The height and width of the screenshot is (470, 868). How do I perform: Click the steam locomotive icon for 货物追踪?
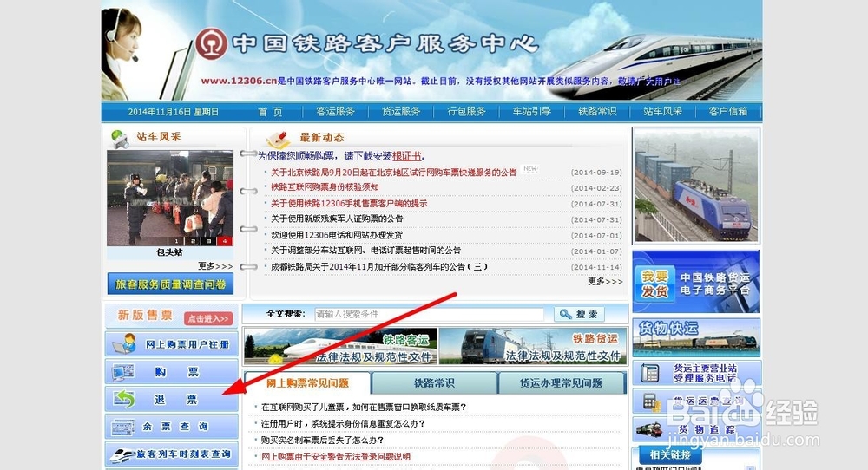(650, 429)
